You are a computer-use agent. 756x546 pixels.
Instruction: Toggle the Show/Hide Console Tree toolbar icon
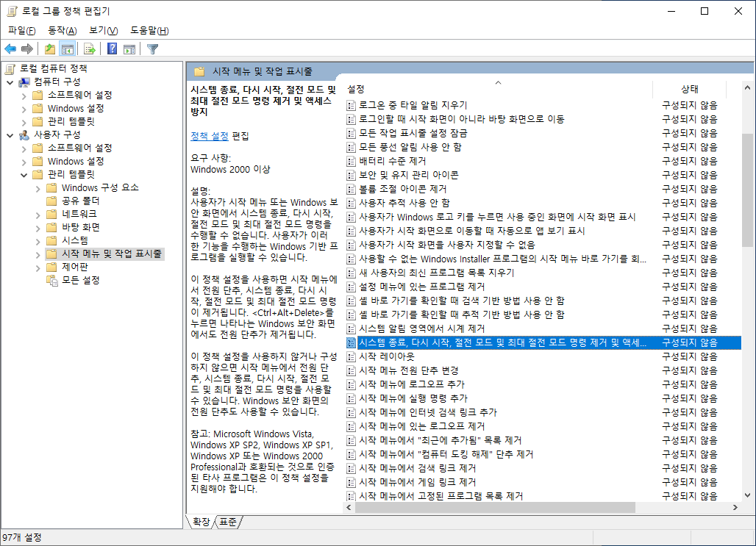point(68,49)
